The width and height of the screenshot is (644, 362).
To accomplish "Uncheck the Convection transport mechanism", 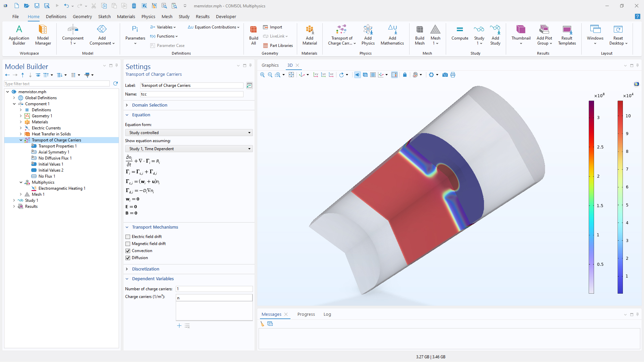I will [x=128, y=251].
